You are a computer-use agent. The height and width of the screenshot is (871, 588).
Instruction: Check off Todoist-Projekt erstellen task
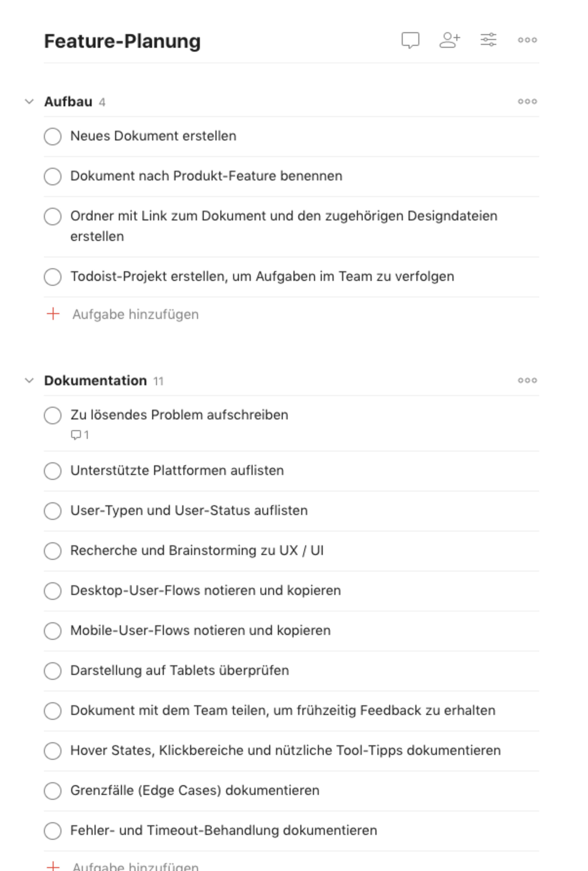click(x=53, y=277)
